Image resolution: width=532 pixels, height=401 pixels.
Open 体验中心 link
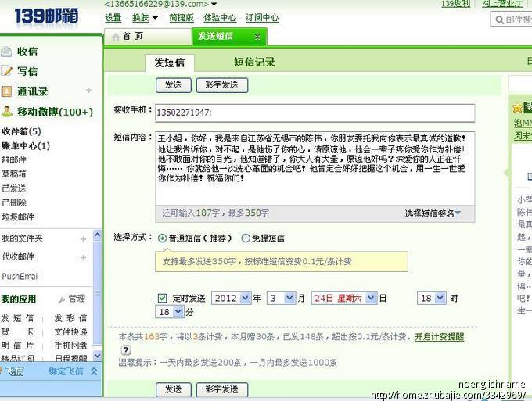pos(220,18)
